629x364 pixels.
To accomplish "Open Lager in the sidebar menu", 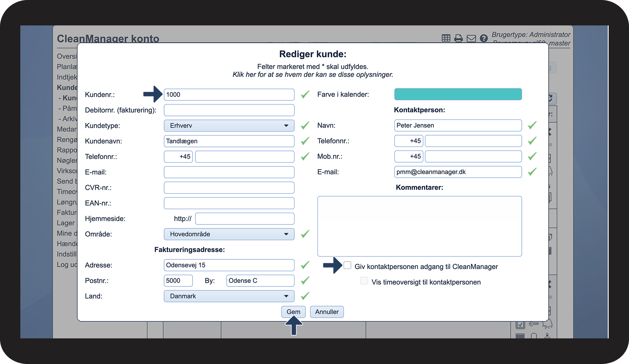I will point(67,223).
